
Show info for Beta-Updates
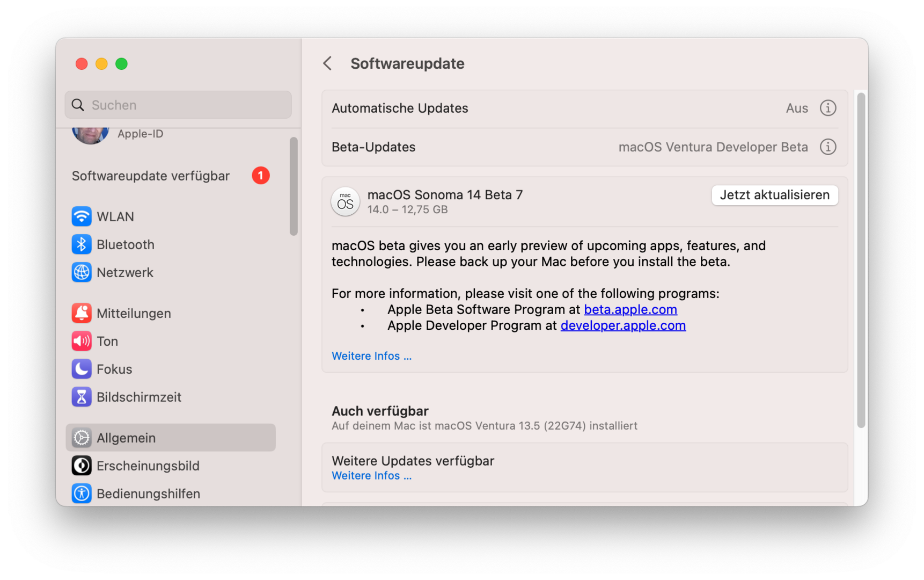pyautogui.click(x=828, y=147)
